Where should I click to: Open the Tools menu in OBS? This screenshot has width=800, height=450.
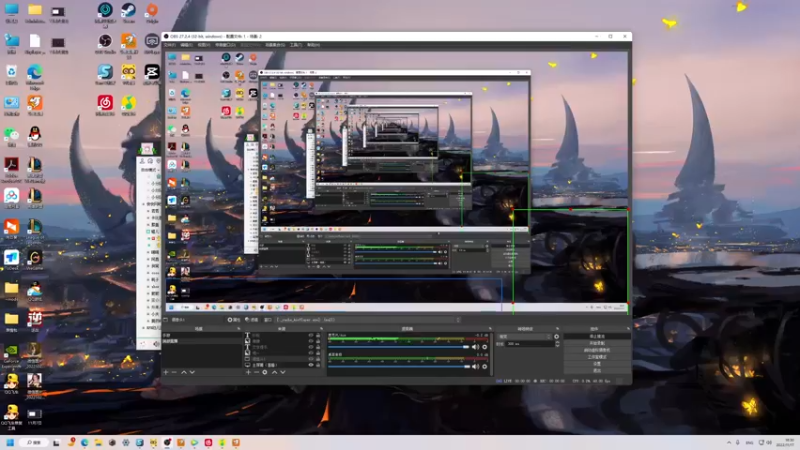click(296, 45)
